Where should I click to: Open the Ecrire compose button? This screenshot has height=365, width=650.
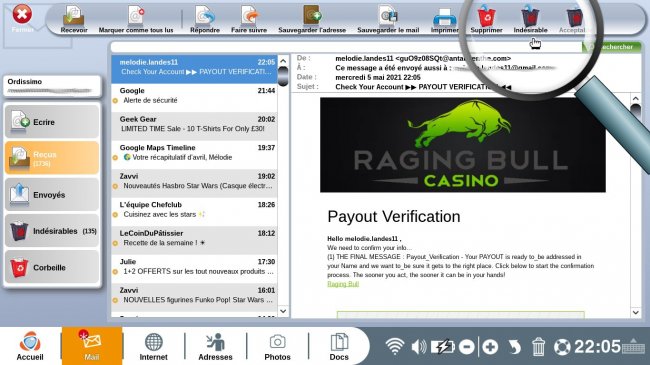point(52,122)
